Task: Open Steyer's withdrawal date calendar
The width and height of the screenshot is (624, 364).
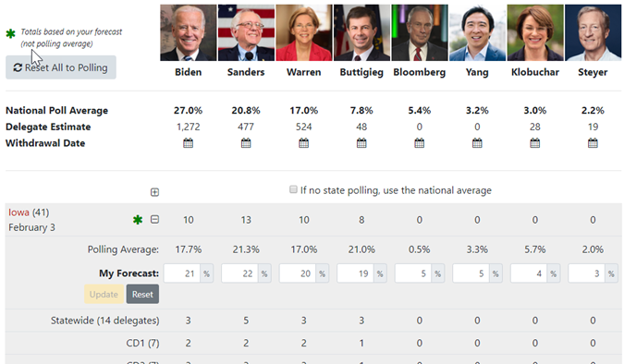Action: pyautogui.click(x=593, y=143)
